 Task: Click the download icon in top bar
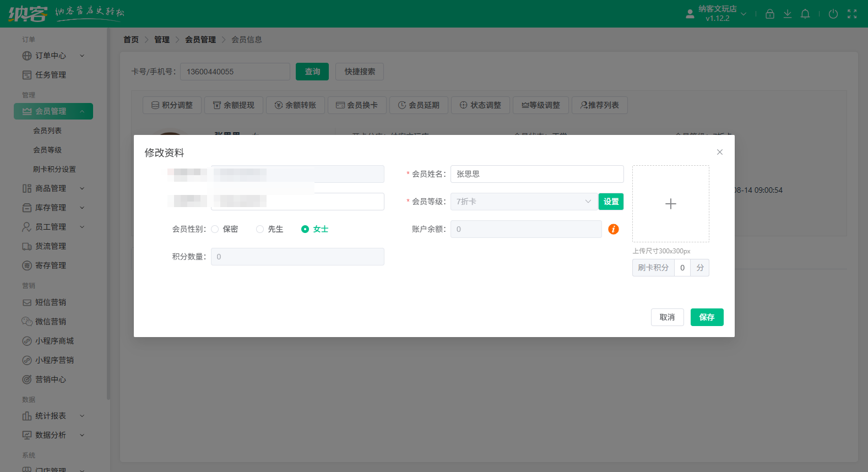point(788,14)
